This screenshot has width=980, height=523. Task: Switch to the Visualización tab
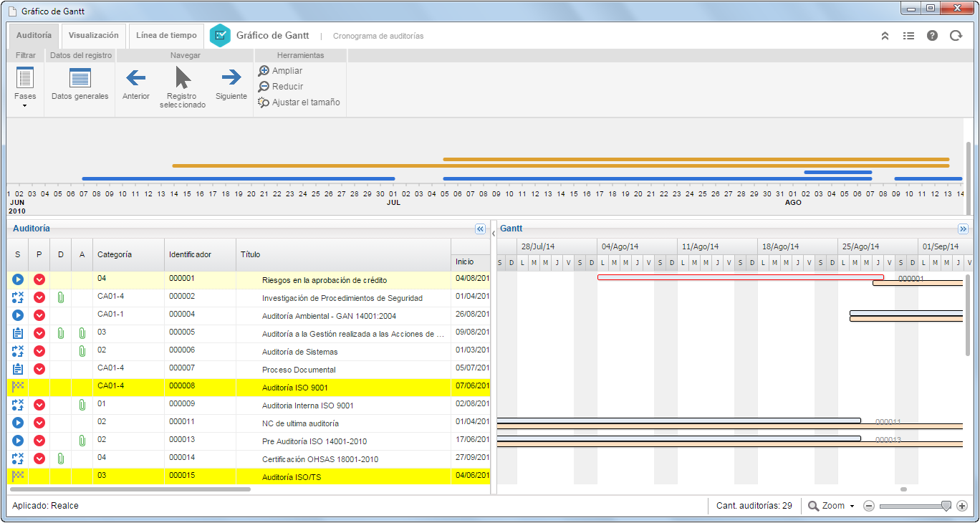(x=93, y=36)
